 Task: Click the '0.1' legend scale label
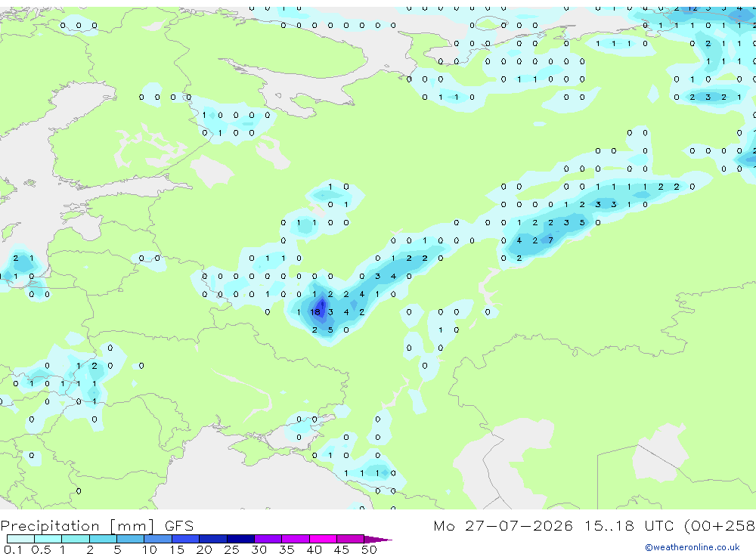pos(13,549)
